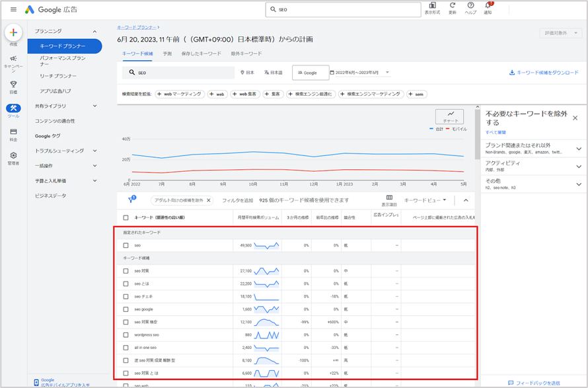Click the keyword input field with SEO
This screenshot has width=588, height=388.
tap(178, 73)
